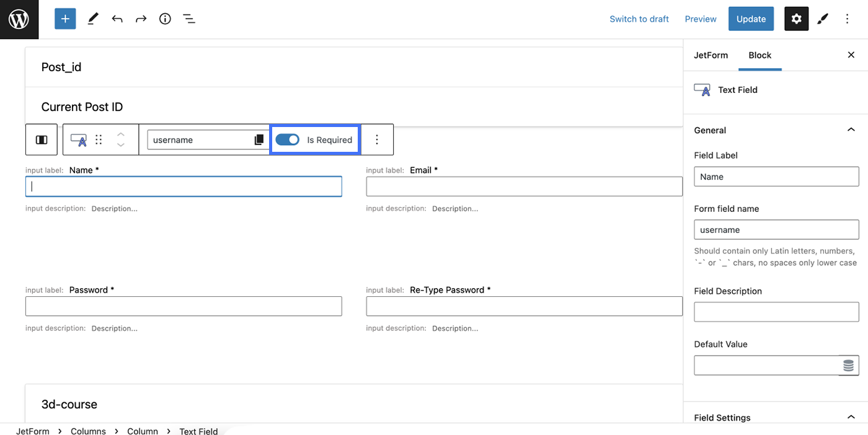
Task: Click the Switch to draft link
Action: point(639,19)
